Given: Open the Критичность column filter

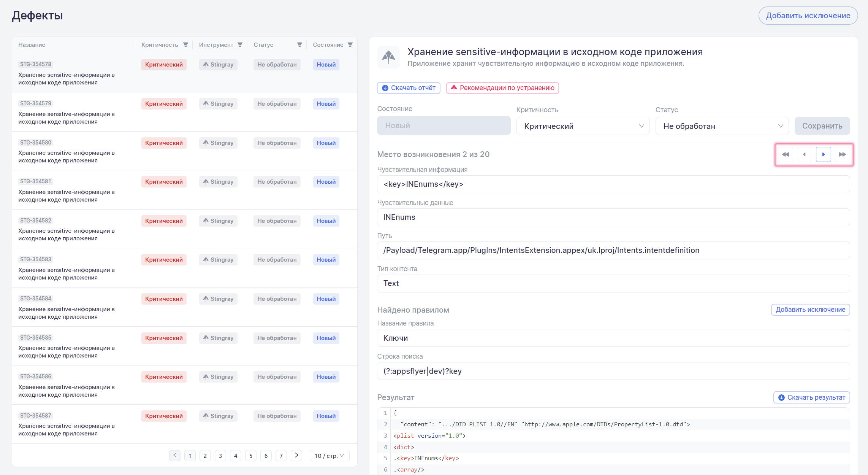Looking at the screenshot, I should point(185,45).
